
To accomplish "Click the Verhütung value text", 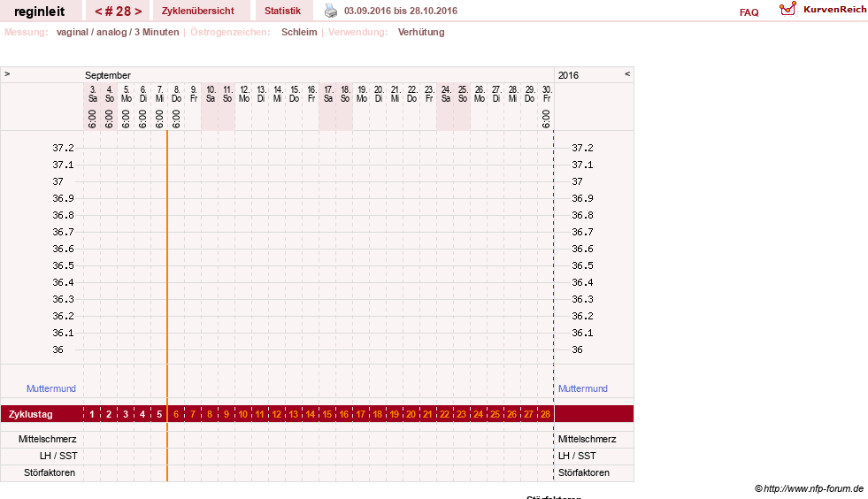I will 420,32.
